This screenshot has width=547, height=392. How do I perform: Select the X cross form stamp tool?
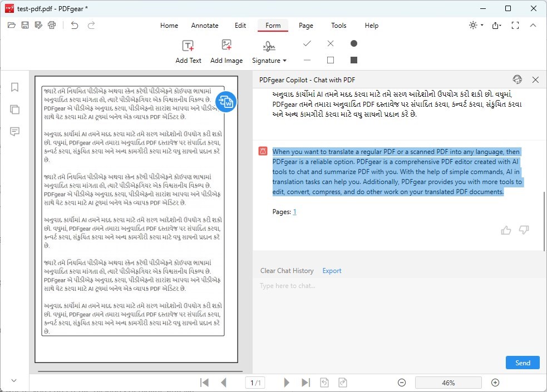click(330, 42)
